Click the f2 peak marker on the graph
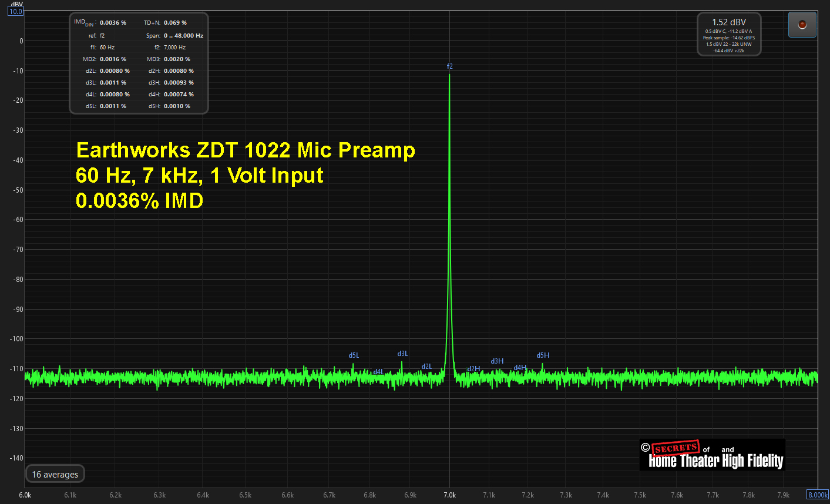This screenshot has height=504, width=830. (x=450, y=66)
